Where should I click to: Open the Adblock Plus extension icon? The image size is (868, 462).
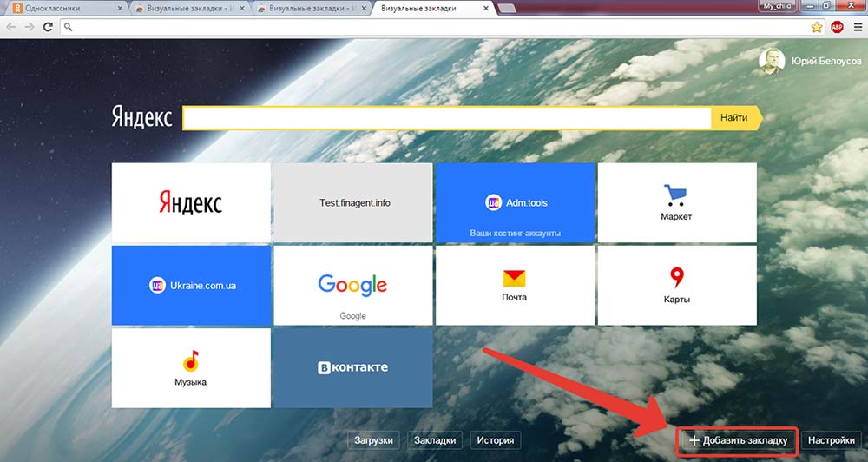click(x=837, y=27)
